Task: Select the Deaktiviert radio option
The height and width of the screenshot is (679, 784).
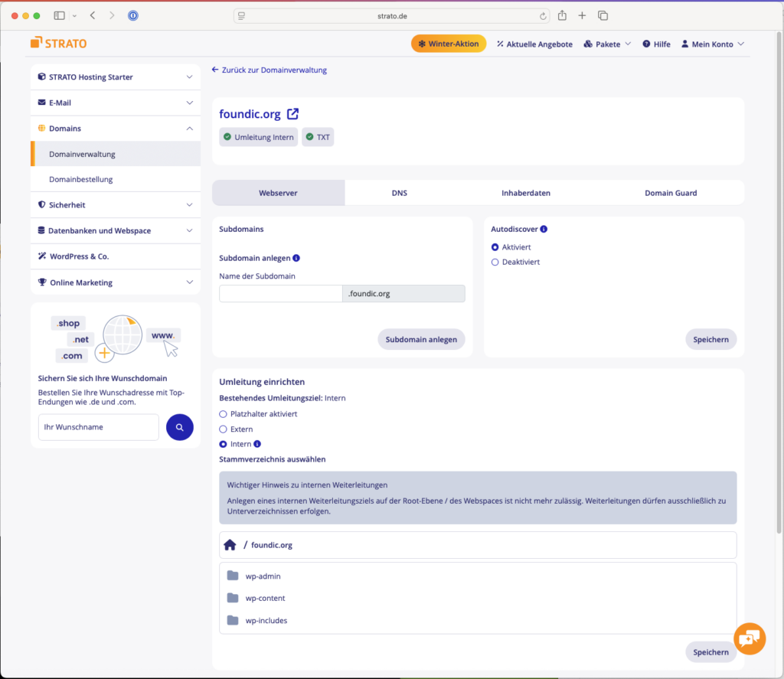Action: (495, 262)
